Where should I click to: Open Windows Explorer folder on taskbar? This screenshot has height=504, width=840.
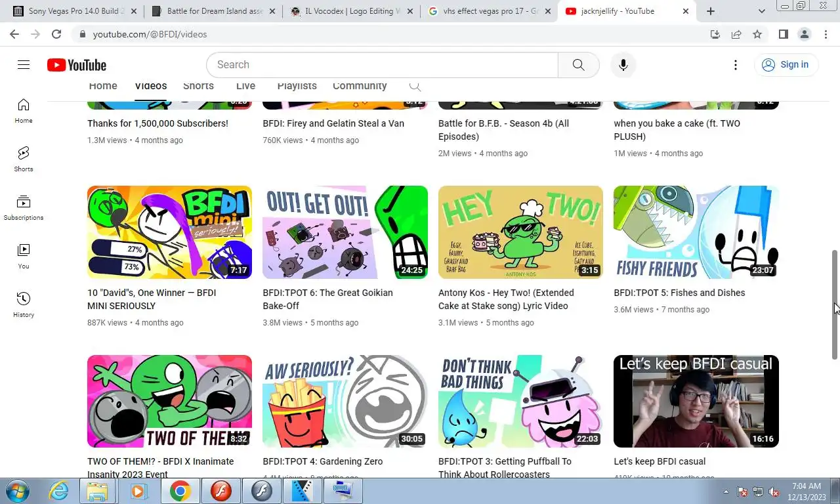(98, 491)
